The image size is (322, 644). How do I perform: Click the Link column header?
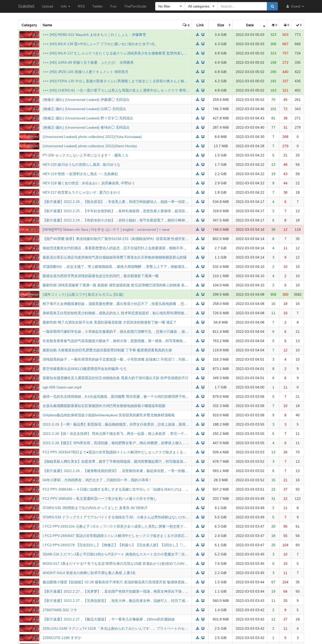click(200, 25)
